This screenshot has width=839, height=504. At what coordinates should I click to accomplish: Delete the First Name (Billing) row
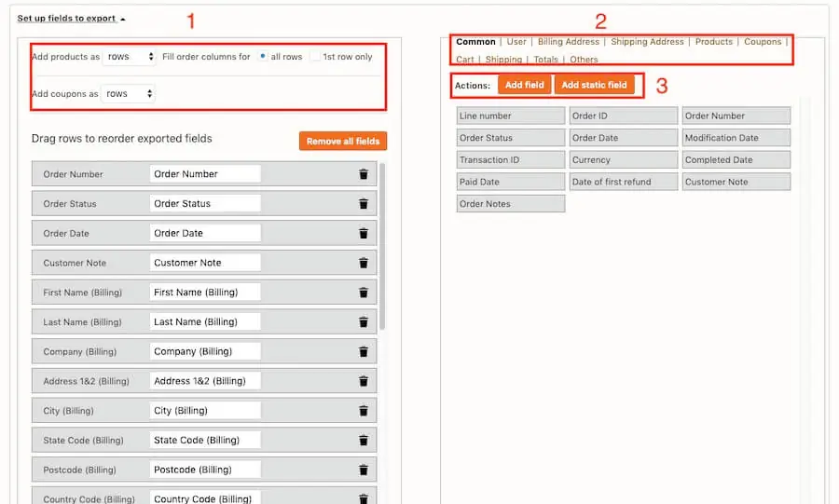(x=364, y=293)
